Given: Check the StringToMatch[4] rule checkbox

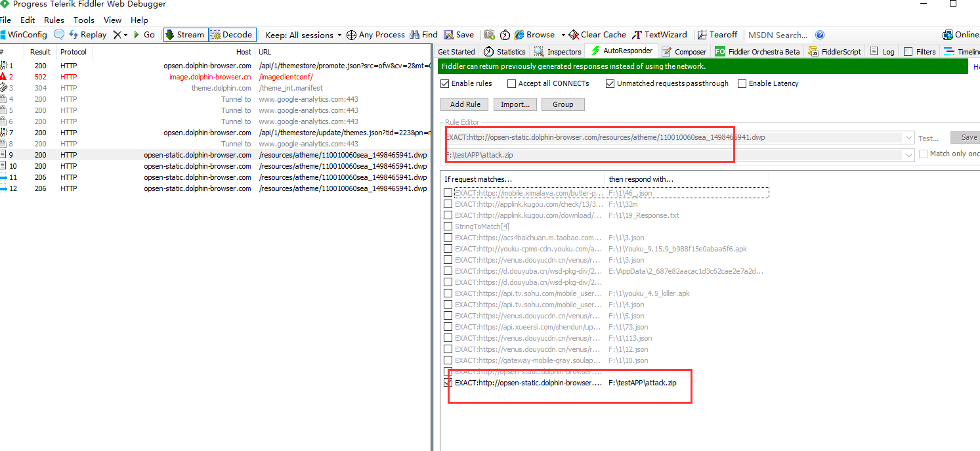Looking at the screenshot, I should tap(448, 226).
